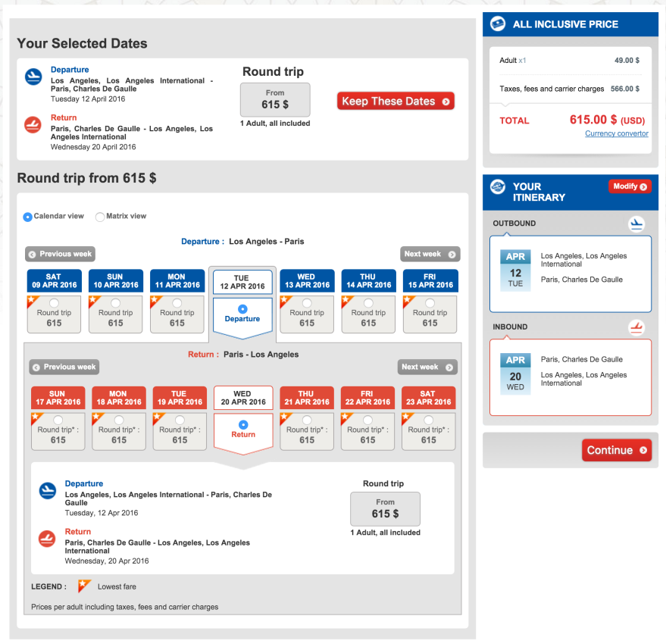The image size is (666, 644).
Task: Select Matrix view radio button
Action: tap(100, 217)
